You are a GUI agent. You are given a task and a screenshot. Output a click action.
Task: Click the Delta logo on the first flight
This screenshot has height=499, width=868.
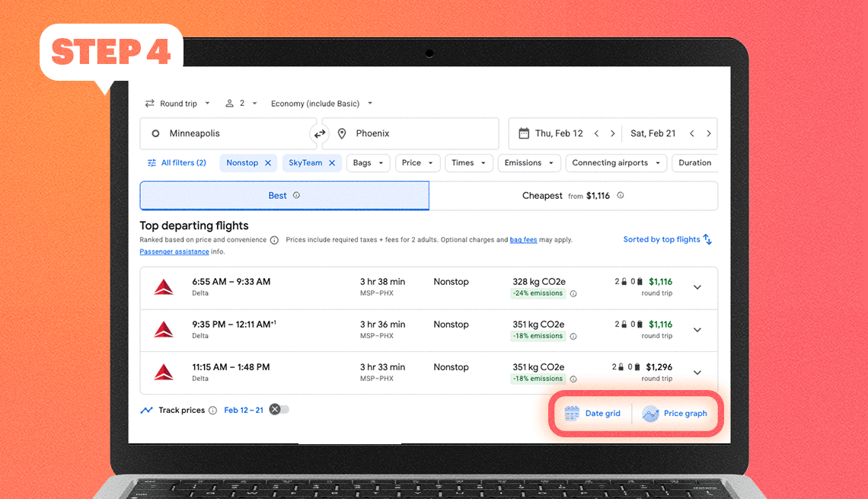pos(164,287)
